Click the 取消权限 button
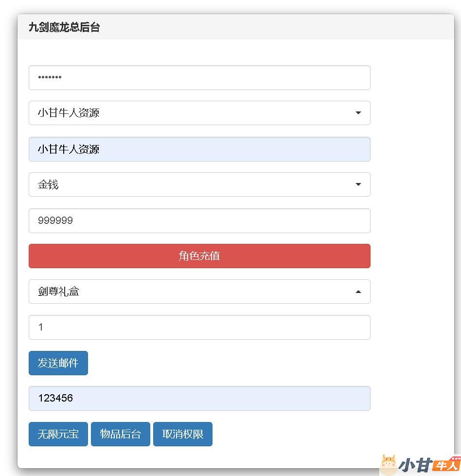This screenshot has height=476, width=461. [x=183, y=434]
